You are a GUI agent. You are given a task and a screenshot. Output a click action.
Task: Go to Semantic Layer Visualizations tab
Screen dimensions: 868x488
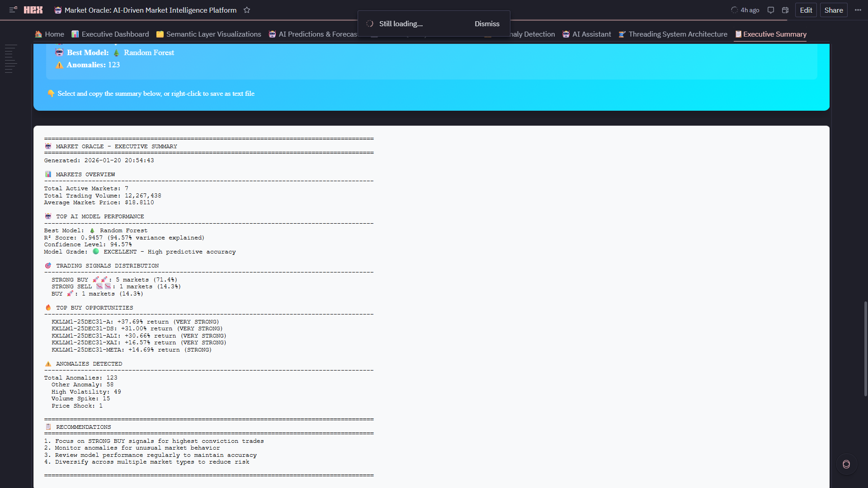tap(208, 34)
